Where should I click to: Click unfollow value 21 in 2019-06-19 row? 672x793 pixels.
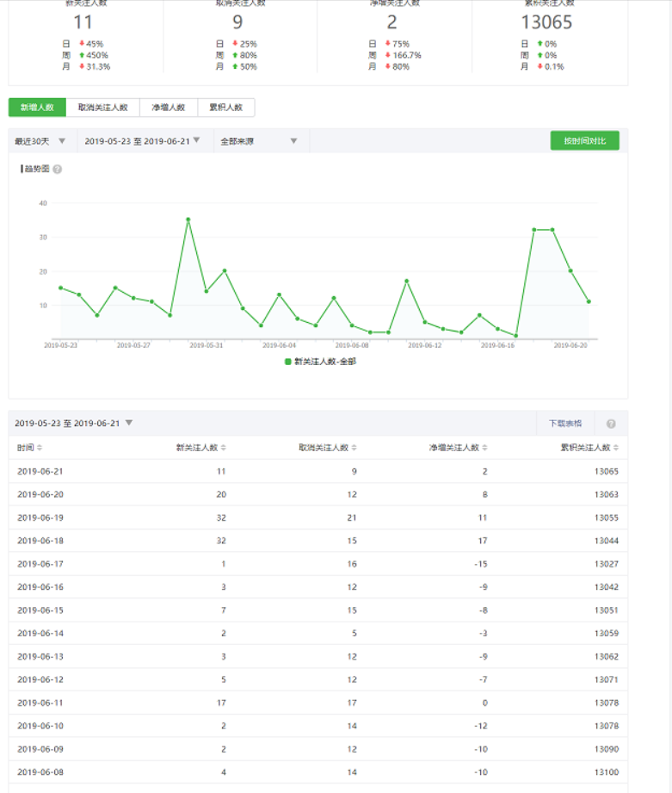pos(352,517)
